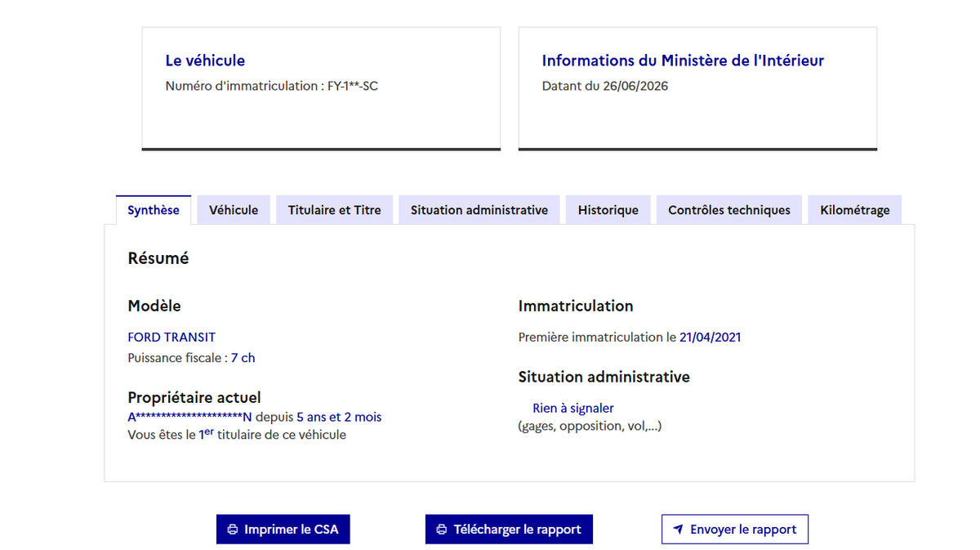Image resolution: width=980 pixels, height=550 pixels.
Task: Click the printer icon on Imprimer le CSA
Action: (233, 530)
